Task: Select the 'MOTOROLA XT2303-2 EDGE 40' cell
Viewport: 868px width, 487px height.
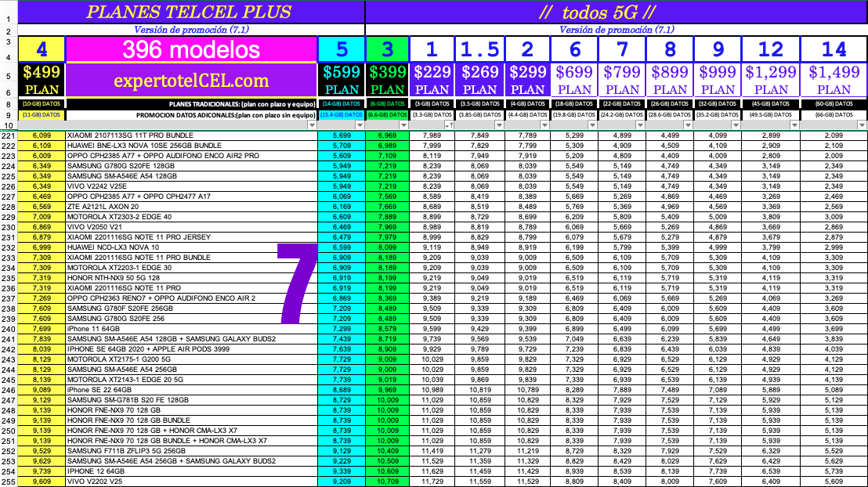Action: [191, 217]
